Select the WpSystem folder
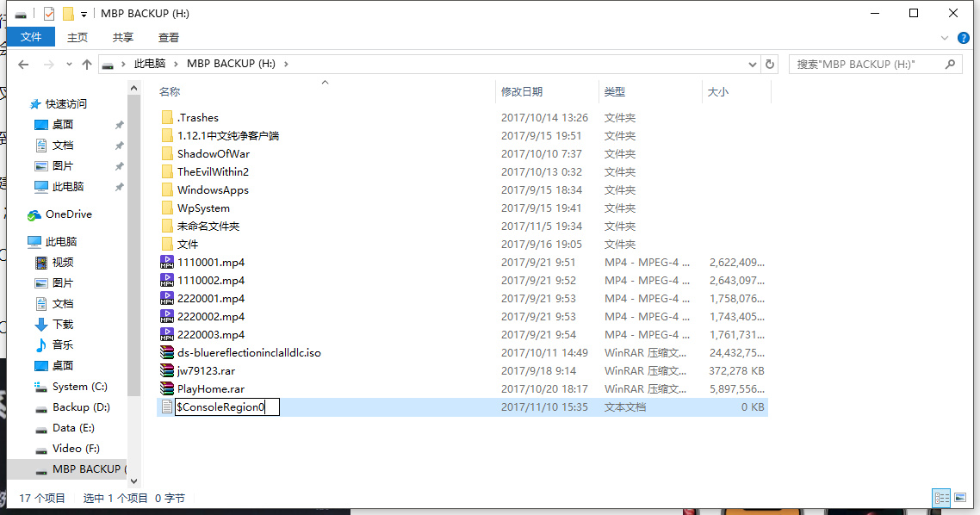980x515 pixels. click(x=203, y=208)
